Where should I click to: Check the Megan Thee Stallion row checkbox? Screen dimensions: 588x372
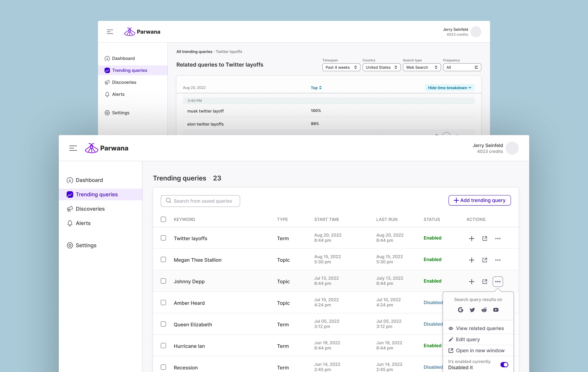point(163,260)
